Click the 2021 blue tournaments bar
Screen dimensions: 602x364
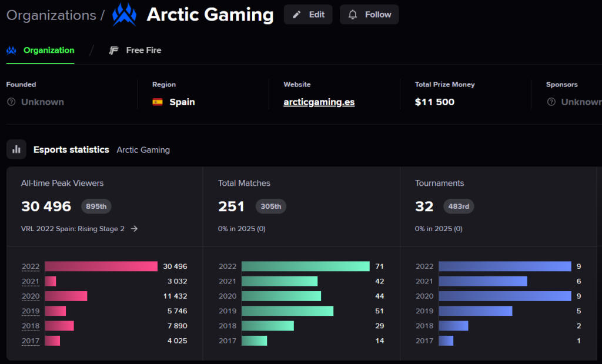click(x=483, y=281)
